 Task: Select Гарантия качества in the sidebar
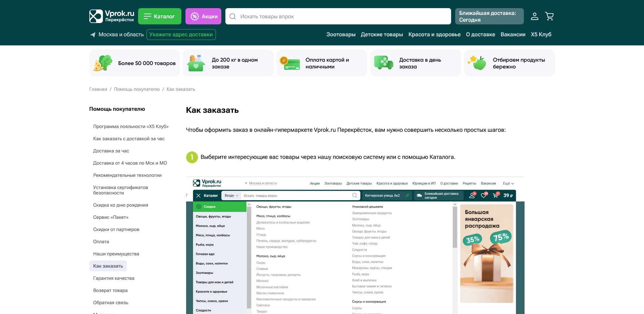point(114,278)
